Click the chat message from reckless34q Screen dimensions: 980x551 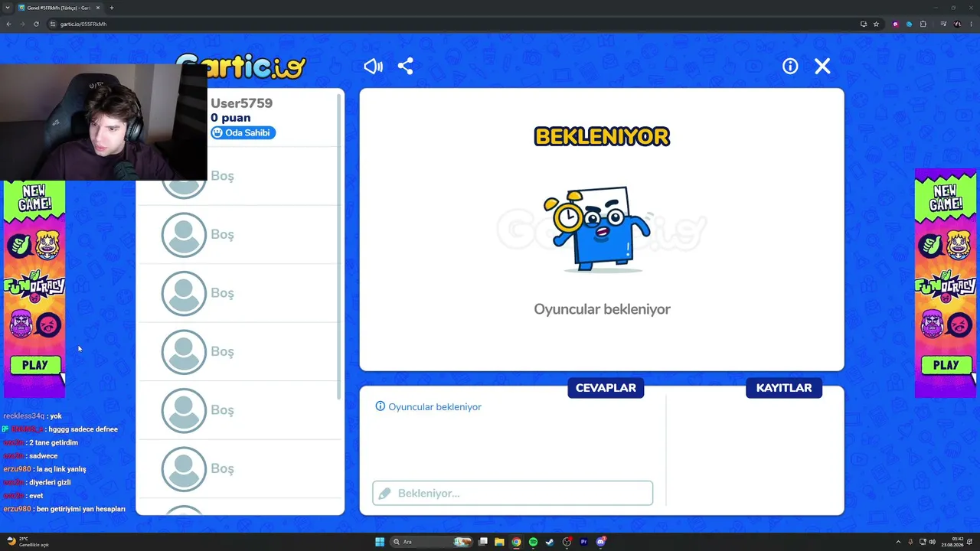(x=32, y=416)
